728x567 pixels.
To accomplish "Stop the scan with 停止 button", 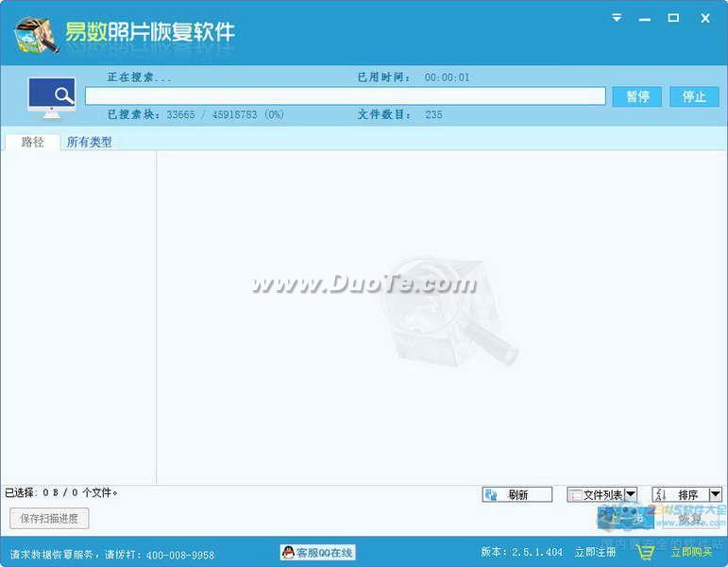I will [x=694, y=96].
